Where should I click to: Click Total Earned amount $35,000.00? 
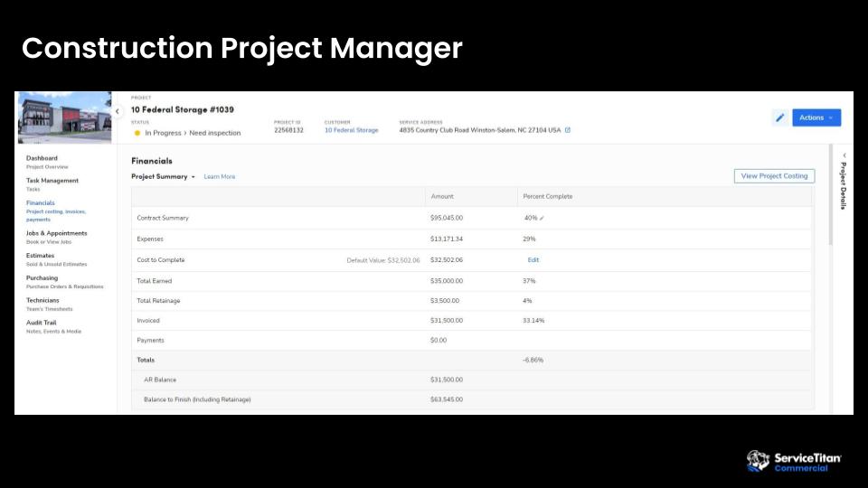click(x=446, y=281)
